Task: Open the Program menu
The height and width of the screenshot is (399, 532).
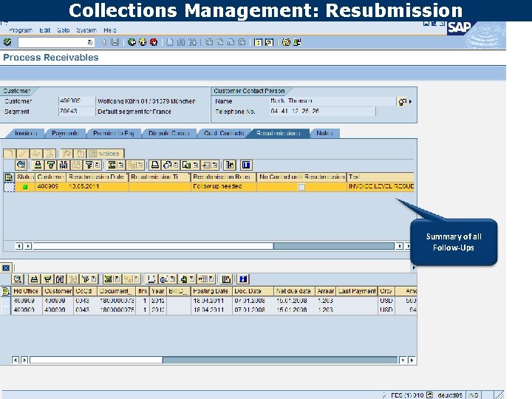Action: (21, 30)
